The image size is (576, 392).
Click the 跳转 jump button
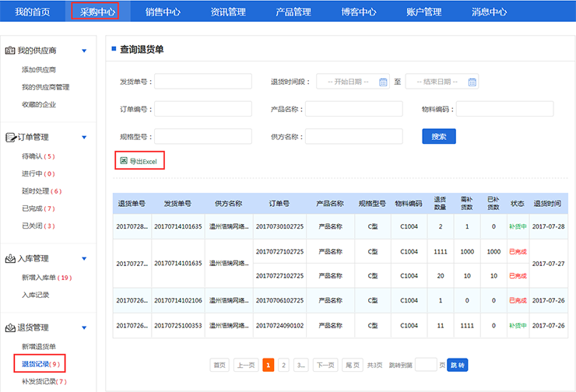(458, 365)
